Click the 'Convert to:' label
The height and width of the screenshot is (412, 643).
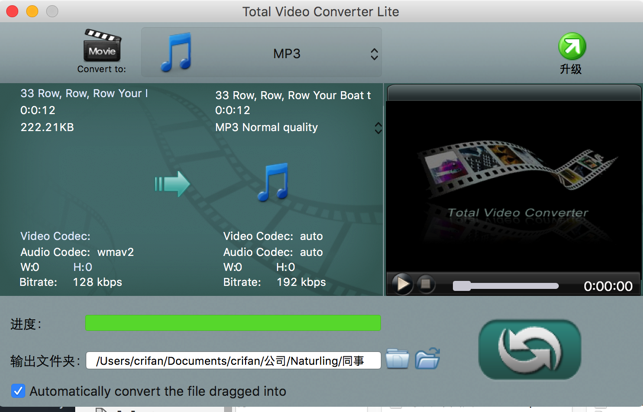[x=102, y=69]
